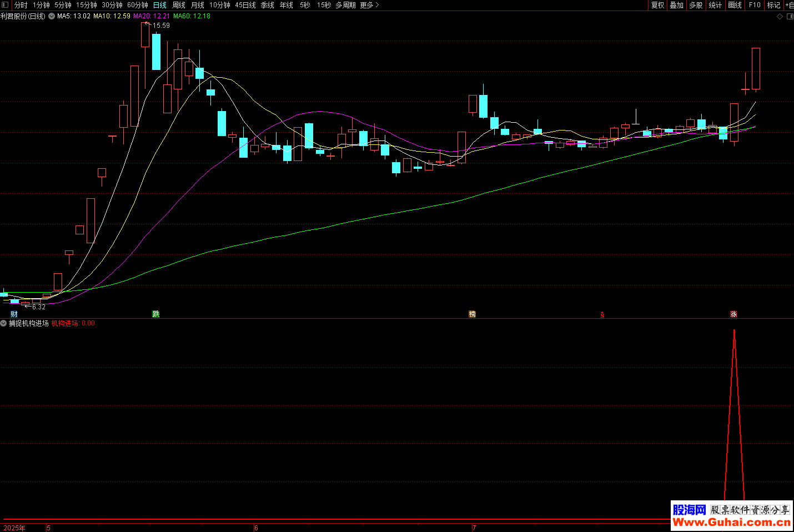Expand the 更多 periods chevron

point(378,5)
